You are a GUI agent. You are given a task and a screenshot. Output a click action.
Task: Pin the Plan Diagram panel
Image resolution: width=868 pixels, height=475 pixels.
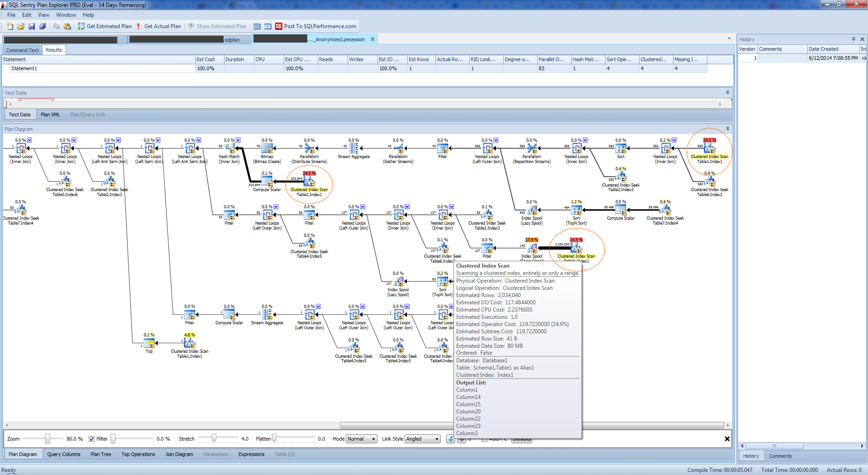coord(728,129)
